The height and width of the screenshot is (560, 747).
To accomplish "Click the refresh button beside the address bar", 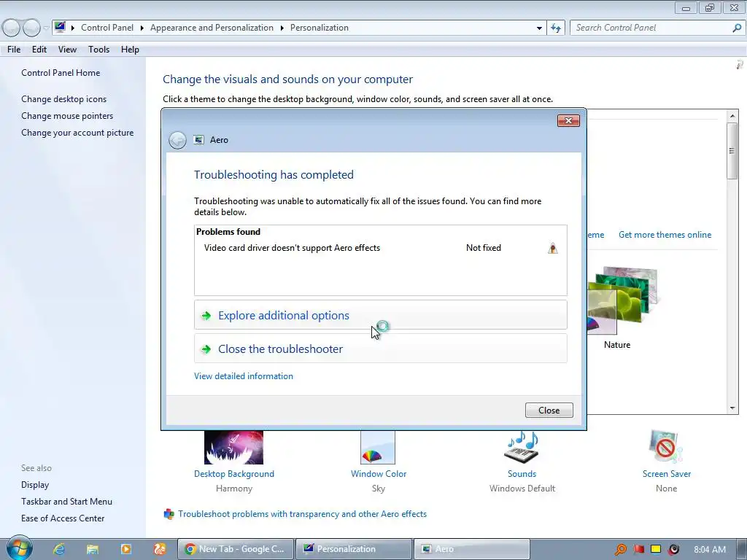I will click(x=556, y=28).
